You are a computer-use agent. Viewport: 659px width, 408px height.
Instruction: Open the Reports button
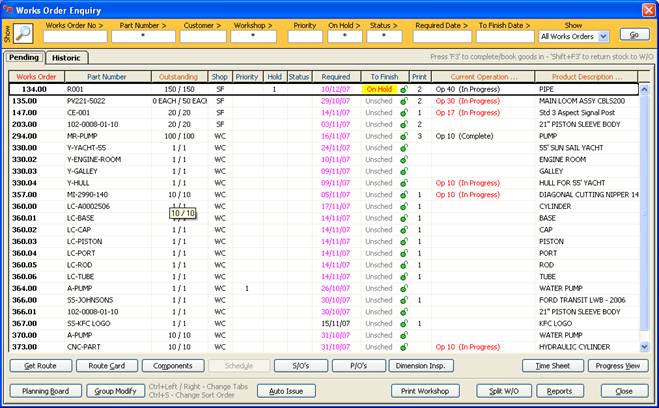[x=559, y=391]
